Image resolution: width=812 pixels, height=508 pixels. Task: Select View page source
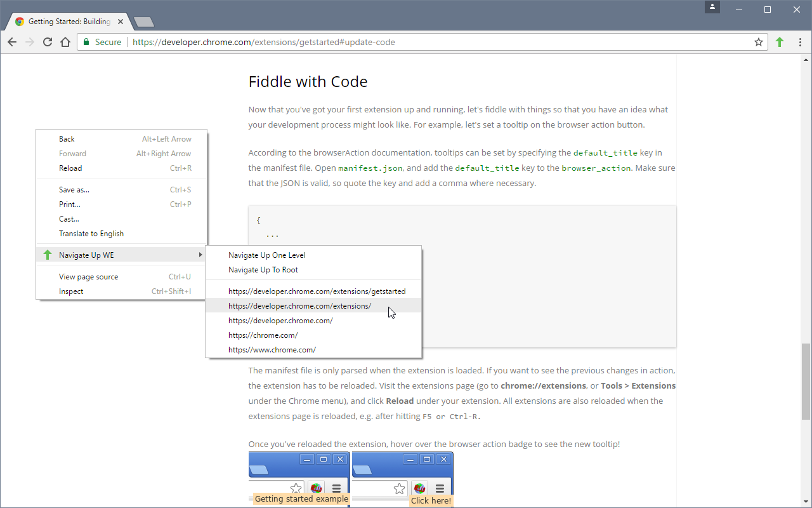(x=88, y=276)
